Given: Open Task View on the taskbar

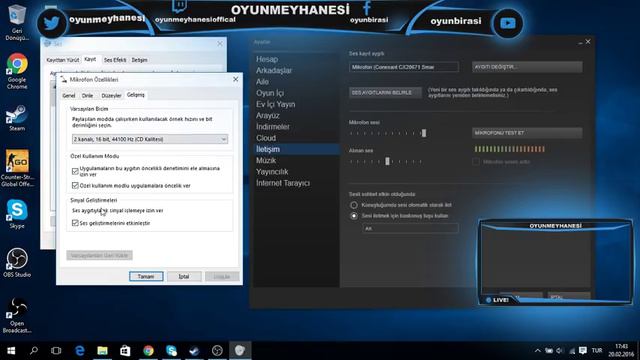Looking at the screenshot, I should coord(56,351).
